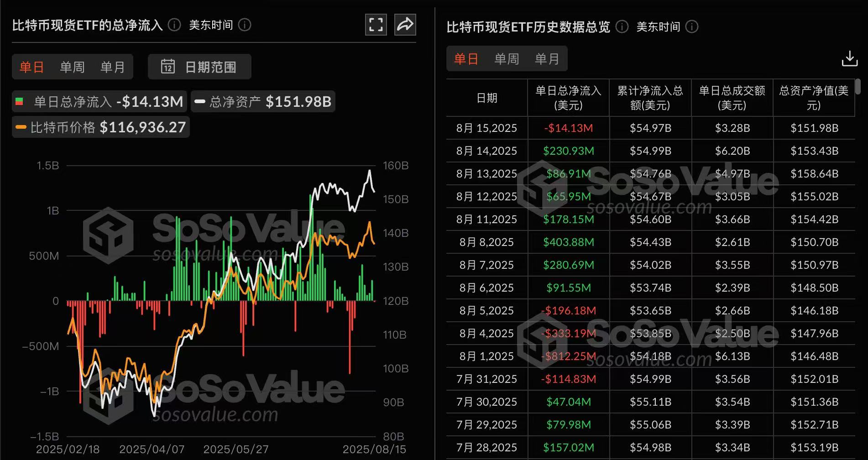Click the calendar icon inside the 日期范围 button

point(169,66)
